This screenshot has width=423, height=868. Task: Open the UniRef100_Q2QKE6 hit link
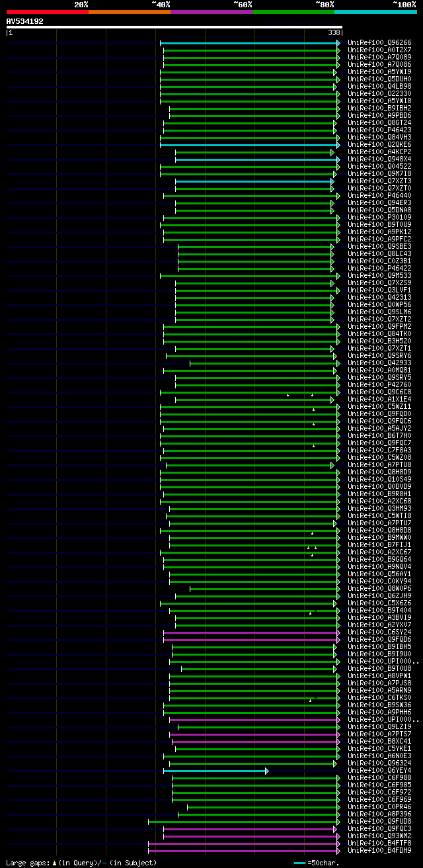pyautogui.click(x=379, y=145)
